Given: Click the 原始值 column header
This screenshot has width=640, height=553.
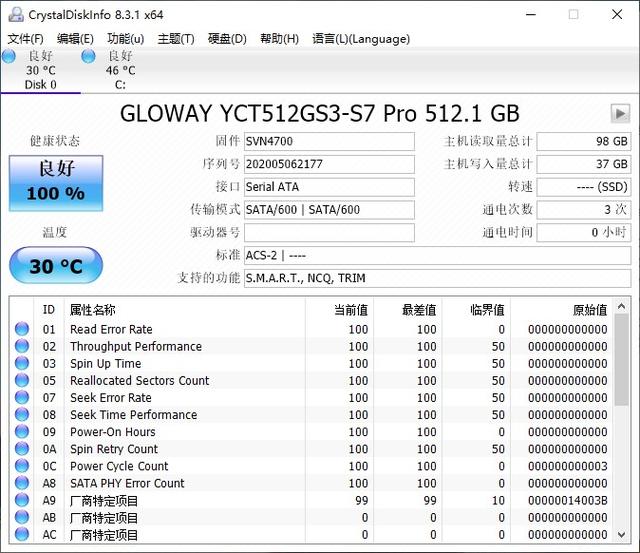Looking at the screenshot, I should tap(561, 310).
